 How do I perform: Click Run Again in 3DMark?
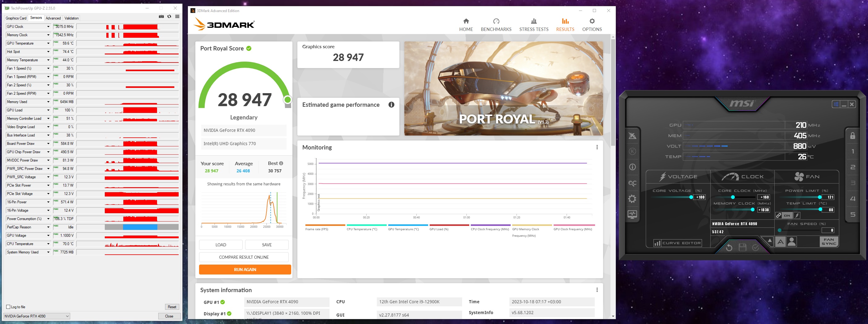click(x=245, y=269)
